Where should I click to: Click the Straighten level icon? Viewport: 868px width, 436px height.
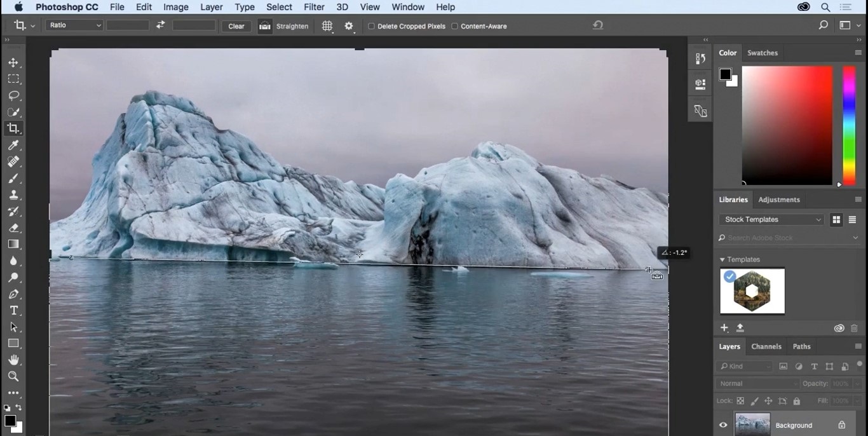pos(265,26)
